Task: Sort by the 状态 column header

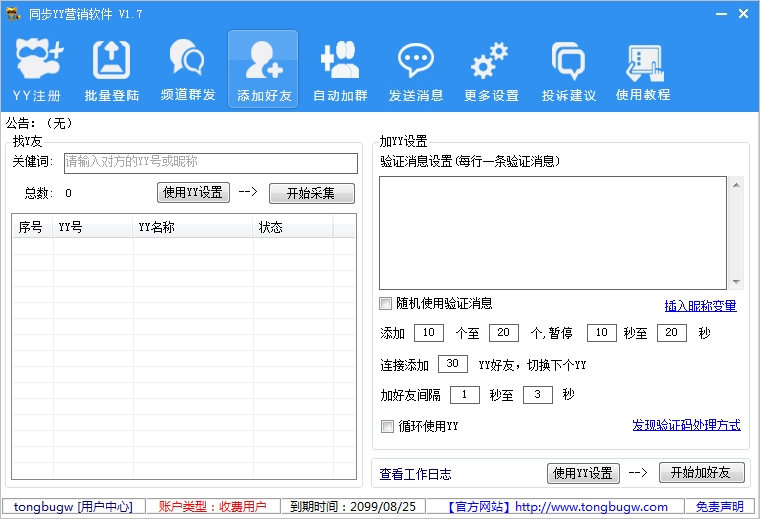Action: tap(293, 227)
